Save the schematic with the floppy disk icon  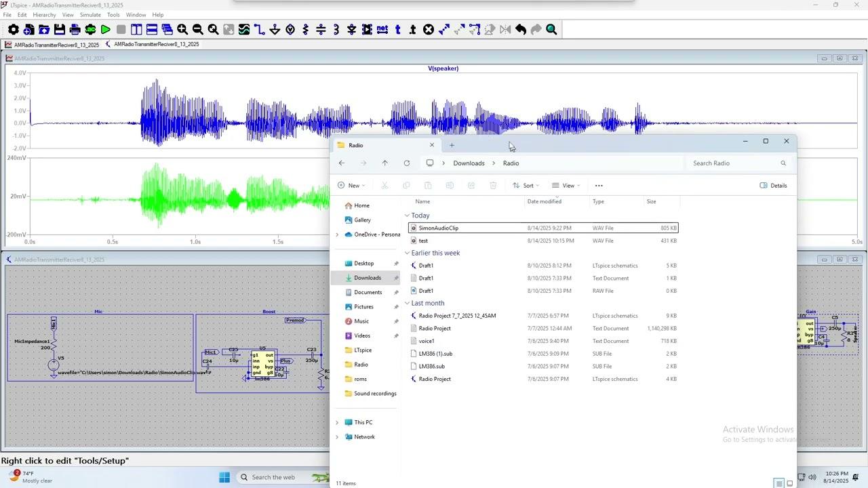60,29
